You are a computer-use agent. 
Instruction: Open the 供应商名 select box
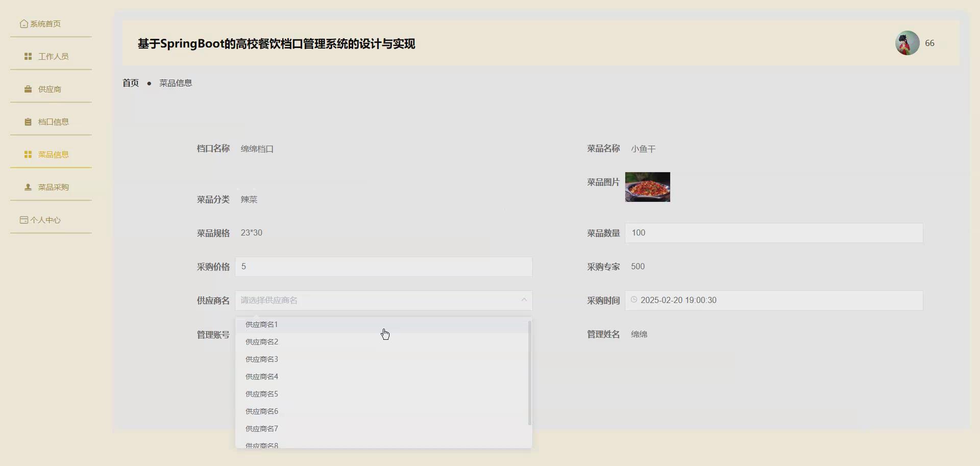tap(384, 300)
